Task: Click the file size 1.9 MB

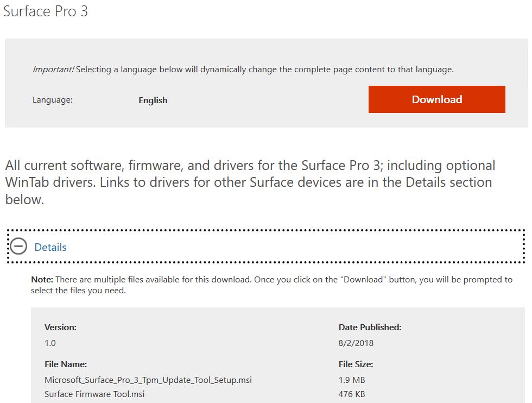Action: [352, 380]
